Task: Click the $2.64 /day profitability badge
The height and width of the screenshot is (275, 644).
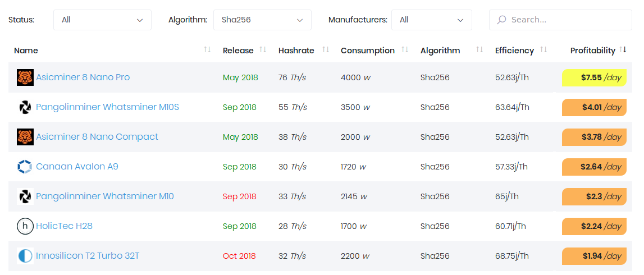Action: pos(594,167)
